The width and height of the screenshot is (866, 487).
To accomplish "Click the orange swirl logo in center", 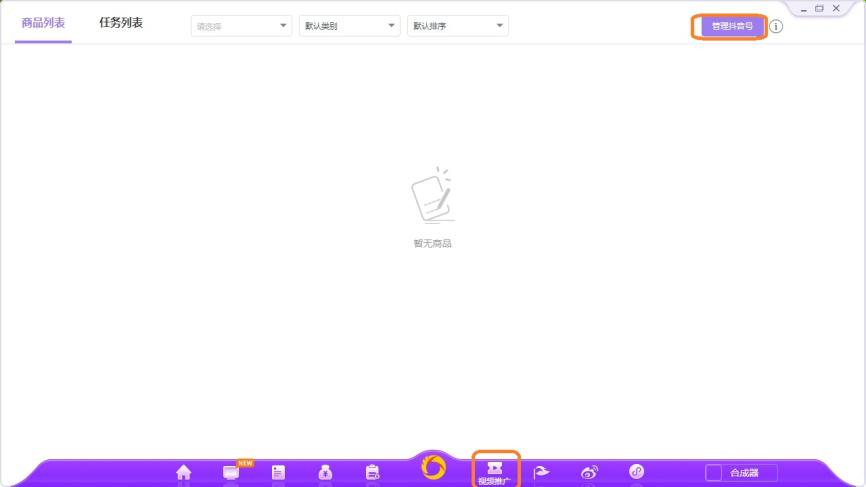I will (x=433, y=468).
